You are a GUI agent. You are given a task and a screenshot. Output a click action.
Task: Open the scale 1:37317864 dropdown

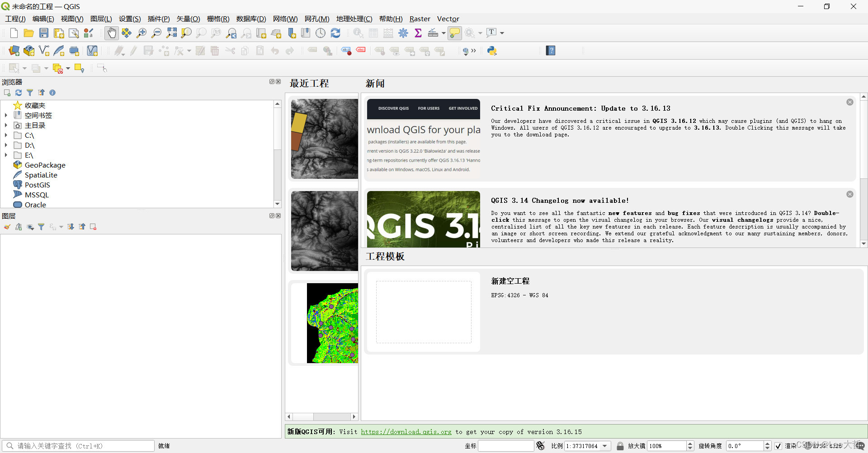point(605,446)
